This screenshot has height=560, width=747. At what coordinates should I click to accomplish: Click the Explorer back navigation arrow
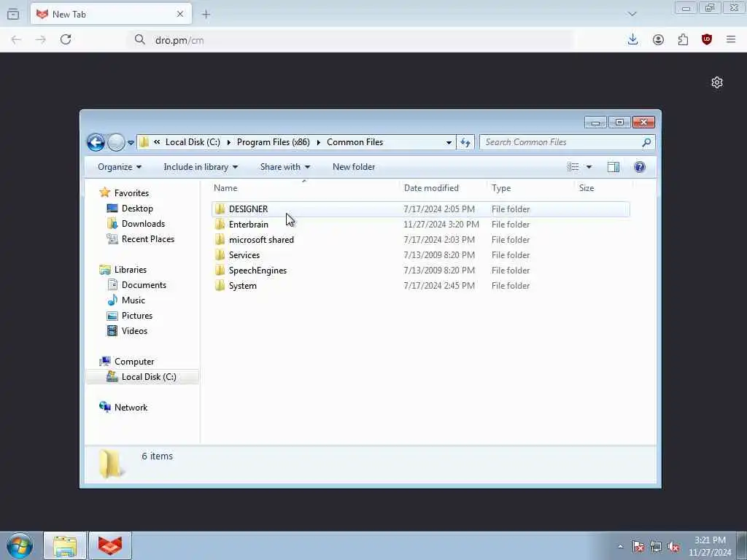96,142
